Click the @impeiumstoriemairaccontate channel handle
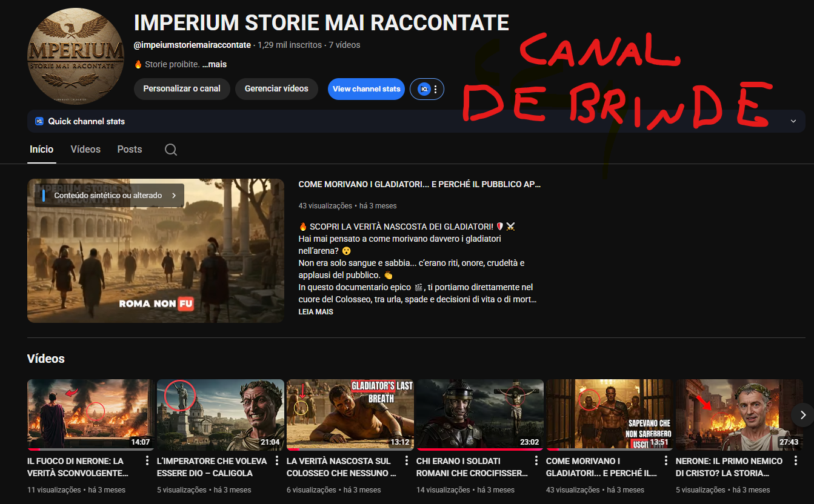The image size is (814, 504). coord(192,45)
